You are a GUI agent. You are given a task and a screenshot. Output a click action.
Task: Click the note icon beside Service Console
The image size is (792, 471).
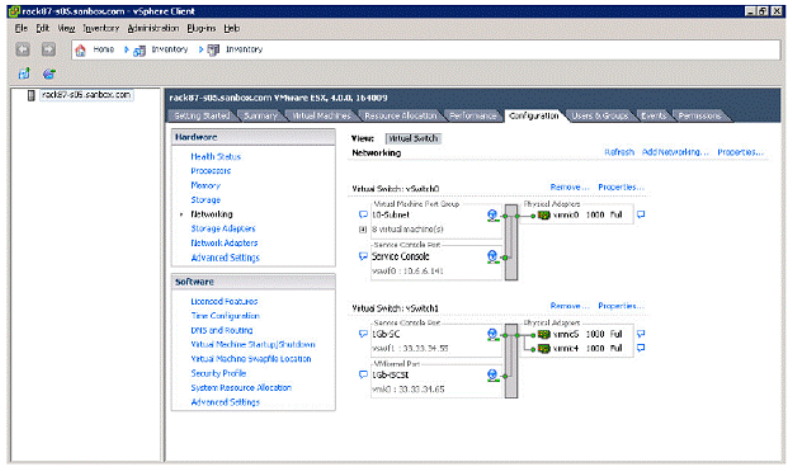[363, 256]
